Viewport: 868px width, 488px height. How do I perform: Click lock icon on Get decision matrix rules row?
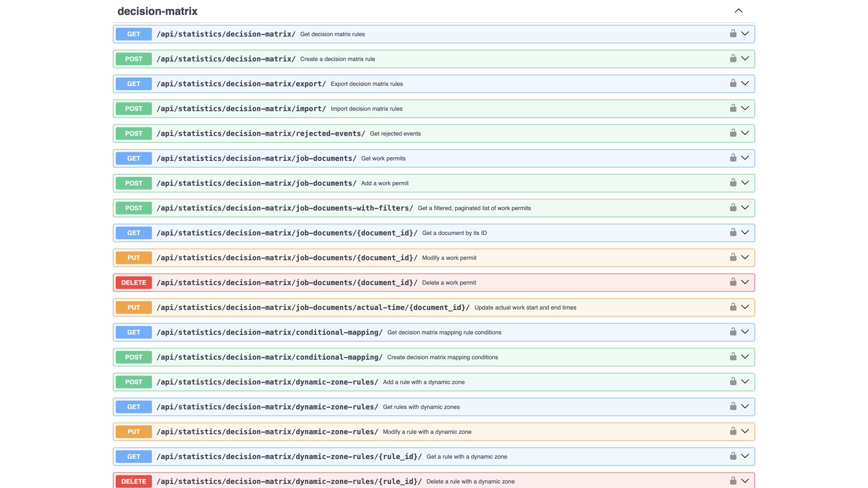(733, 33)
